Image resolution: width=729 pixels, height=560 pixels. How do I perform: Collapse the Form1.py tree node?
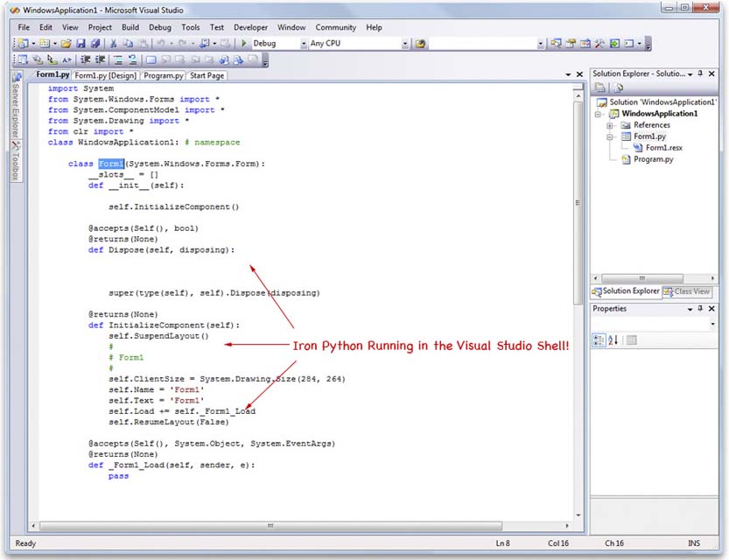[609, 136]
